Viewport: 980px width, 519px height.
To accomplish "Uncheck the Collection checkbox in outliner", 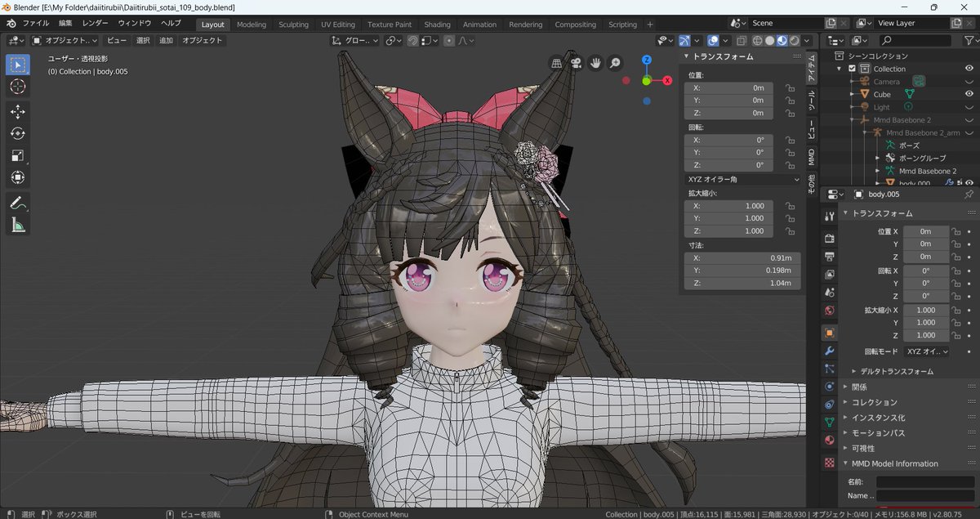I will click(x=852, y=69).
